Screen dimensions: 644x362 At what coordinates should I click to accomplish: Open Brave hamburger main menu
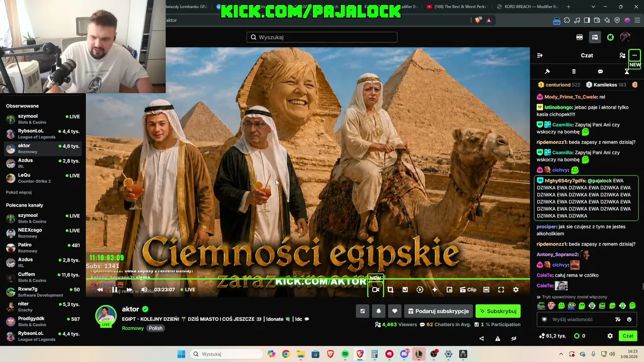point(637,20)
